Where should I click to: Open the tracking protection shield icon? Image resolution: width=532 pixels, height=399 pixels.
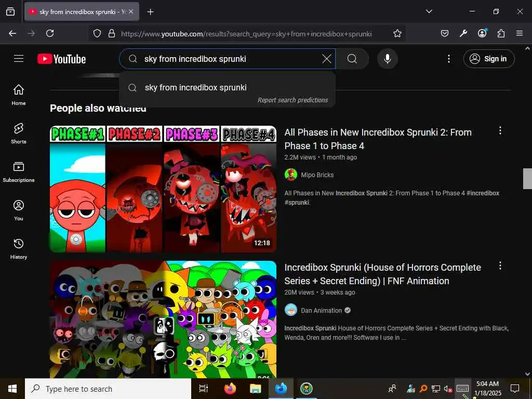click(x=97, y=33)
